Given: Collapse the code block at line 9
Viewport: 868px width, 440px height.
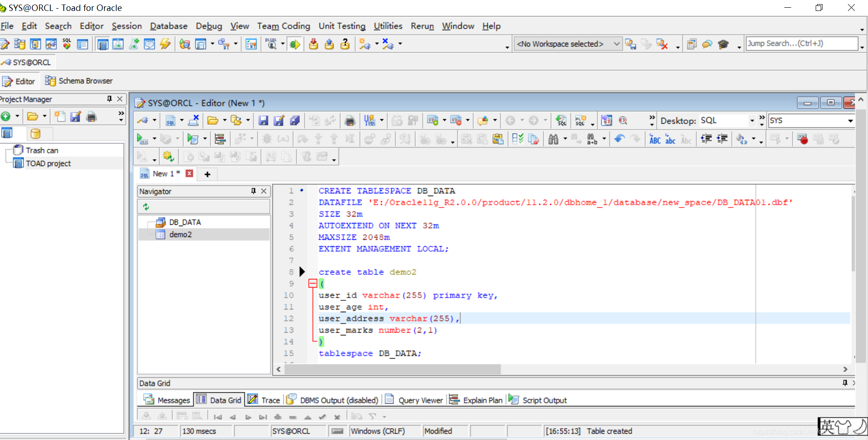Looking at the screenshot, I should (x=313, y=283).
